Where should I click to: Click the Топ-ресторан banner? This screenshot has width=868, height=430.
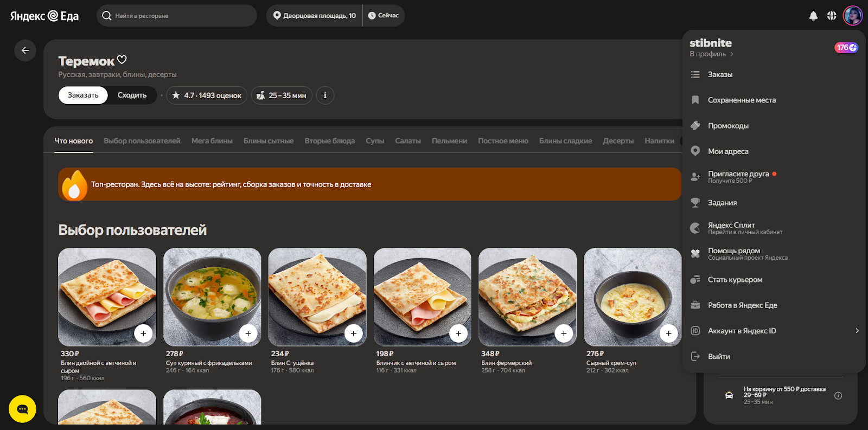[x=369, y=184]
